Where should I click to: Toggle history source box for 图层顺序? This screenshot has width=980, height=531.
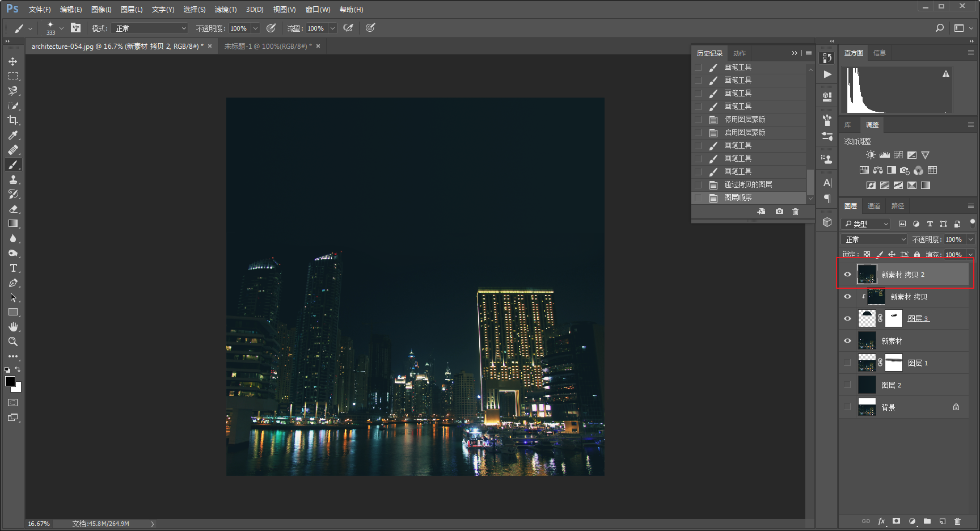(x=698, y=198)
